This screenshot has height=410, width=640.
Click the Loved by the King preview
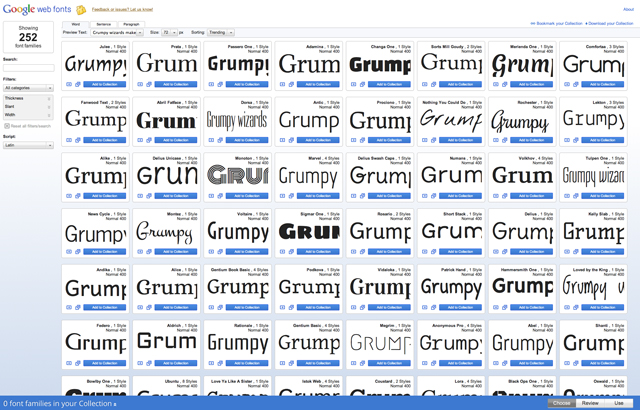[593, 287]
